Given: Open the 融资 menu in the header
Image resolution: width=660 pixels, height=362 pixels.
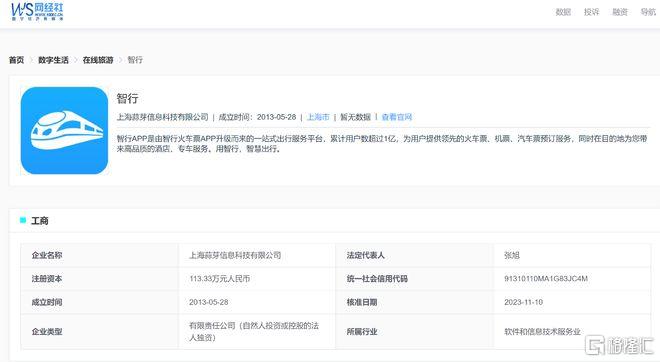Looking at the screenshot, I should pyautogui.click(x=620, y=12).
